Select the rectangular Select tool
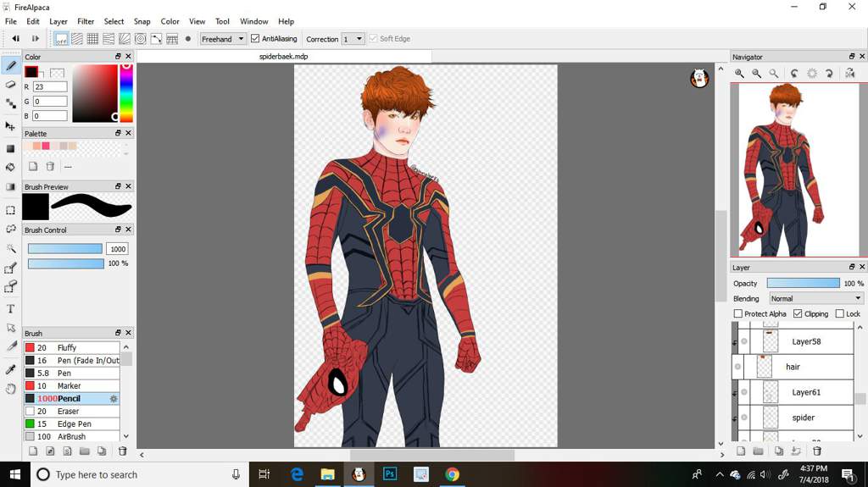The height and width of the screenshot is (487, 868). point(10,210)
